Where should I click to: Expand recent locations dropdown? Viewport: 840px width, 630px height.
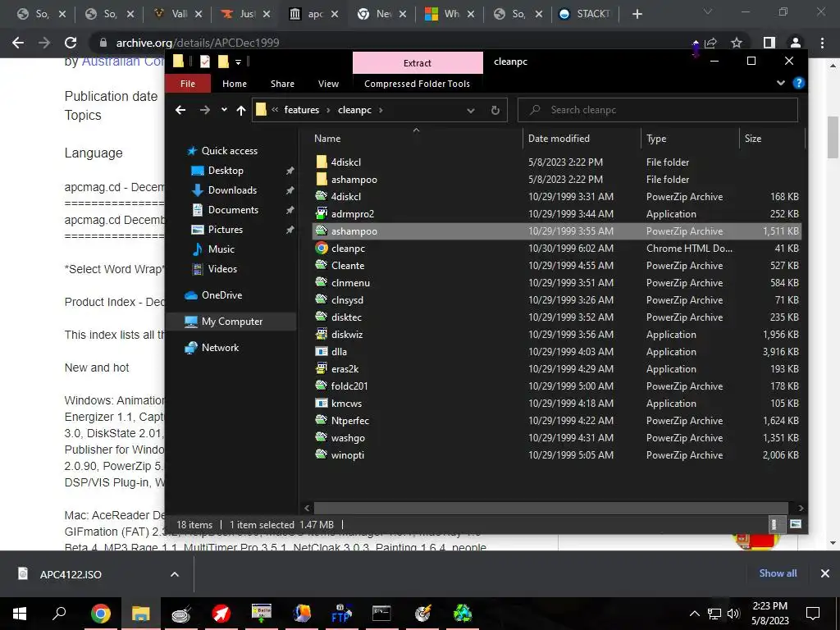(x=224, y=110)
